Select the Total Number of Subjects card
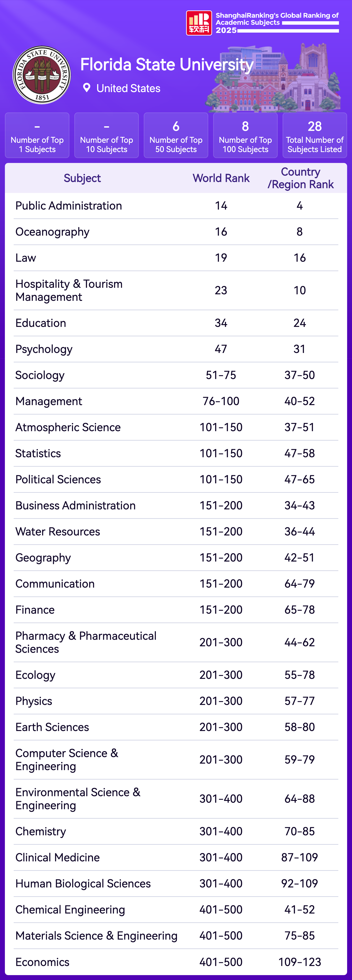The height and width of the screenshot is (980, 352). (315, 135)
